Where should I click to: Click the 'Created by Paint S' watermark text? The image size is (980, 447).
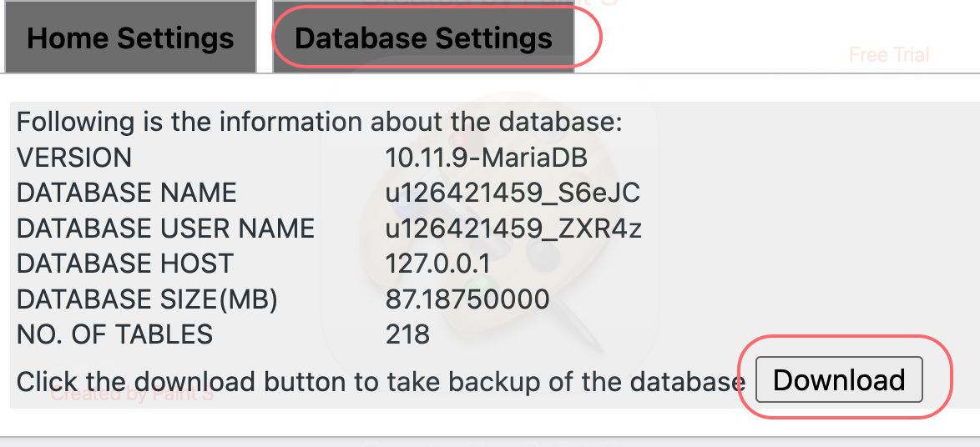132,394
